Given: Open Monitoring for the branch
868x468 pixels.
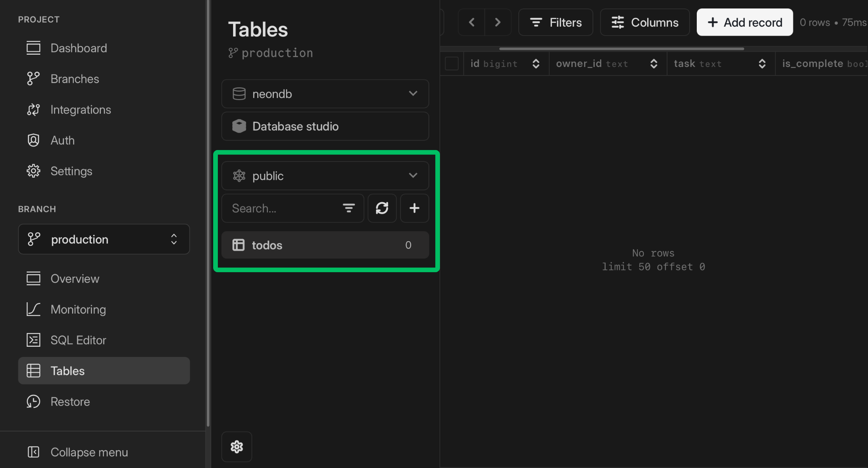Looking at the screenshot, I should (x=78, y=309).
